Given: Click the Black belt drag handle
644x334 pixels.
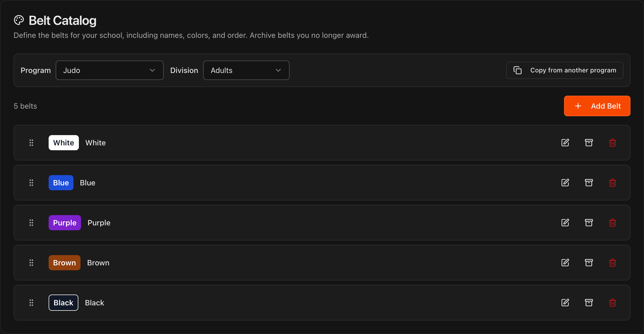Looking at the screenshot, I should (x=31, y=303).
